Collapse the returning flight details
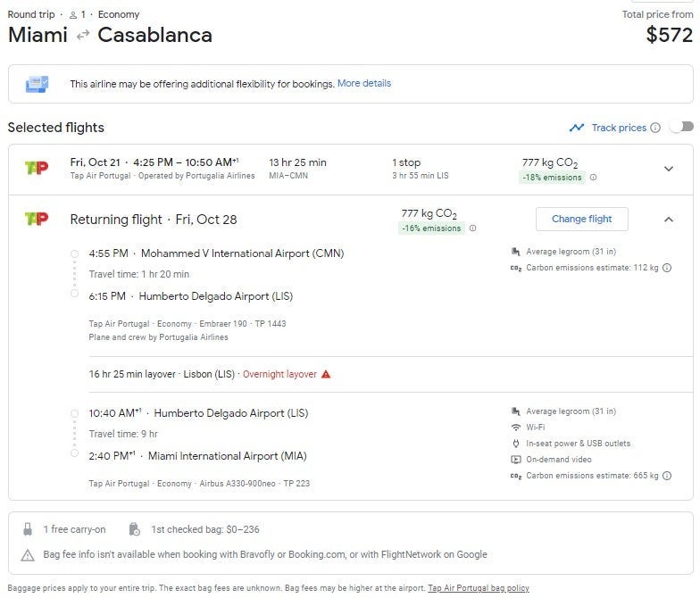The height and width of the screenshot is (598, 700). coord(669,219)
